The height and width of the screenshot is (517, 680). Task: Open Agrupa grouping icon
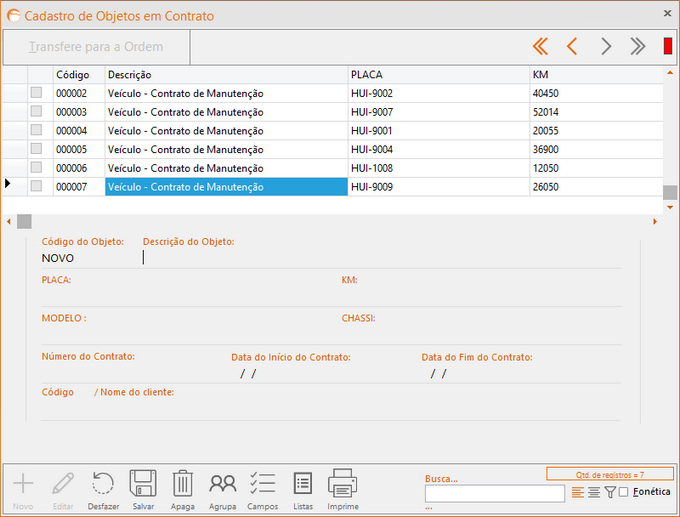point(222,483)
